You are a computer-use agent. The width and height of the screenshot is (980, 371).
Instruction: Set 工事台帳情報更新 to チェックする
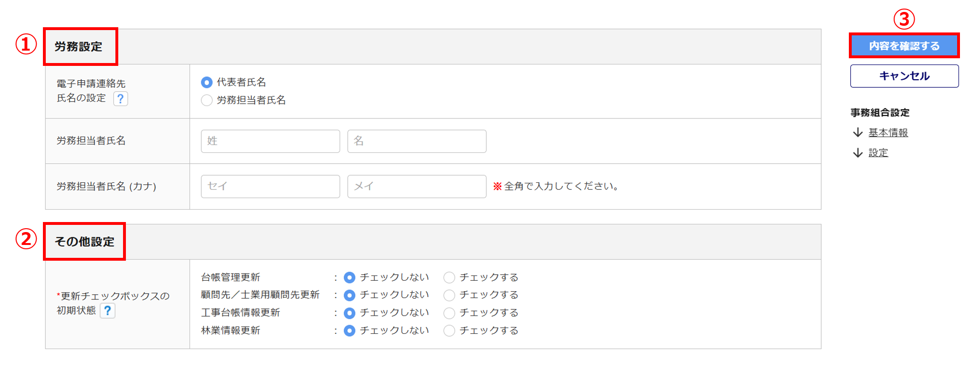[x=449, y=313]
